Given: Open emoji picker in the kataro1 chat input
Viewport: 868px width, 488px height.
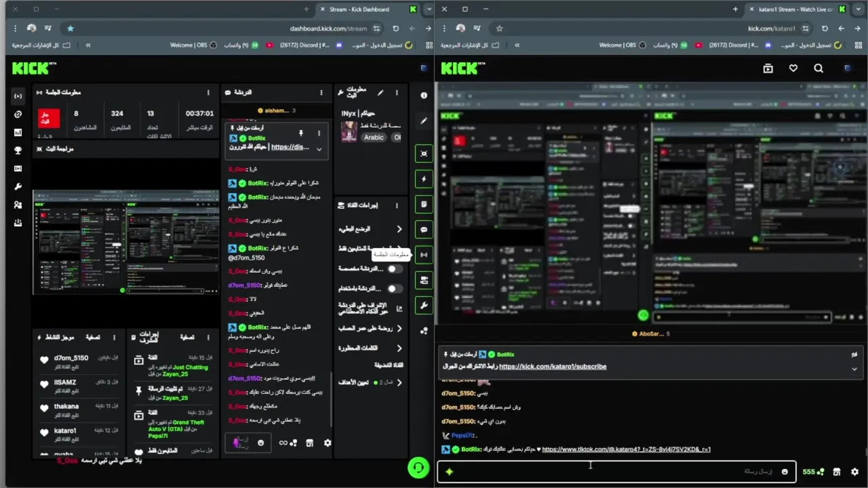Looking at the screenshot, I should (x=785, y=472).
